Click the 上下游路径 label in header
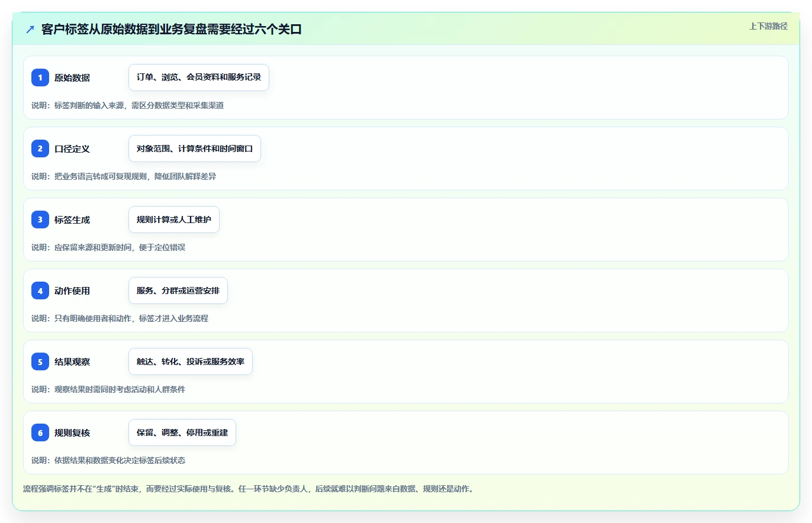Viewport: 812px width, 523px height. (x=768, y=26)
